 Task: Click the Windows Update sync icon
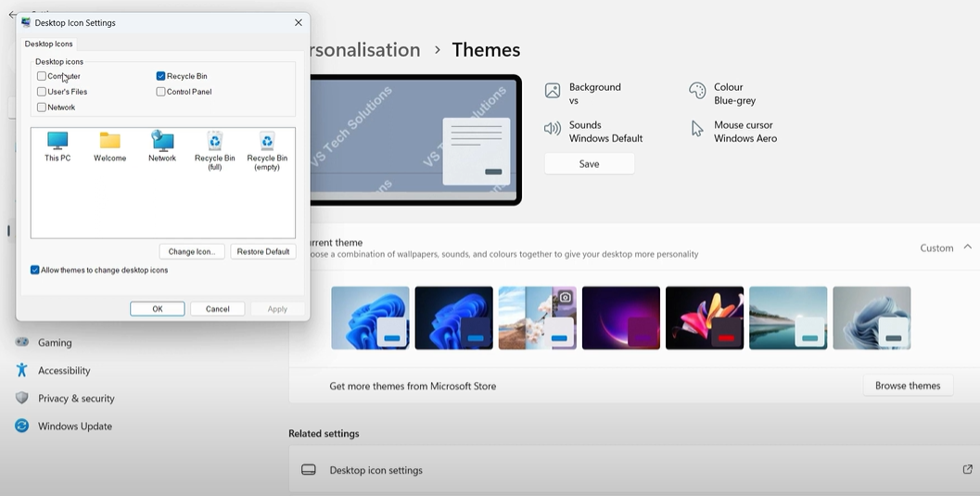coord(22,426)
